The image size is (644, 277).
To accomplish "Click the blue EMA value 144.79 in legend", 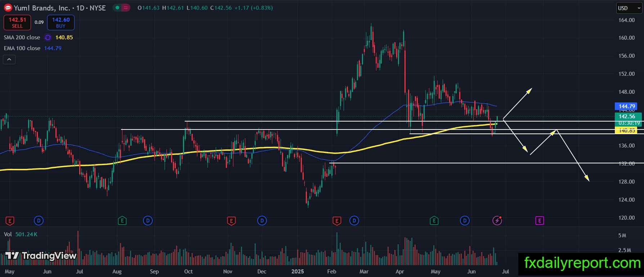I will click(x=53, y=48).
